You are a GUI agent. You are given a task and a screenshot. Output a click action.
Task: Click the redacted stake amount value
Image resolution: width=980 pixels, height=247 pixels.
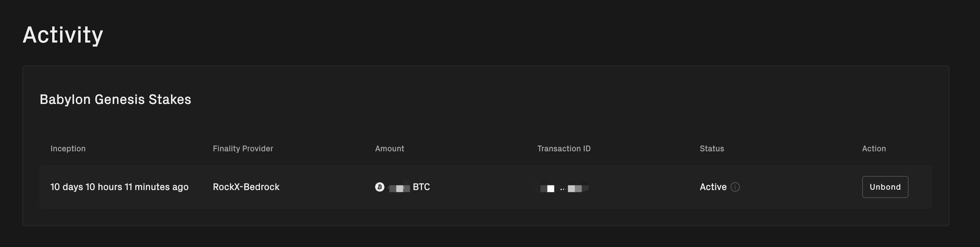[x=399, y=188]
